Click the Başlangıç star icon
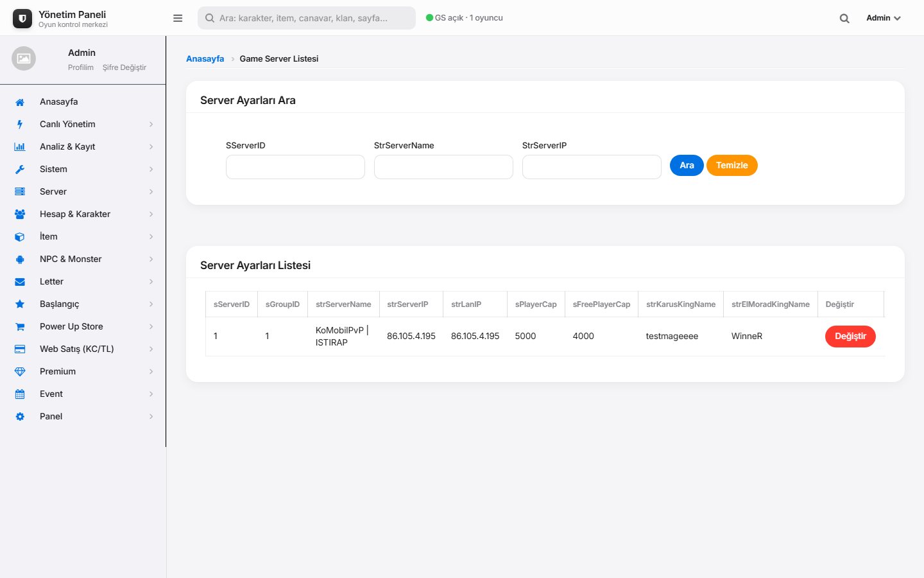 pos(20,304)
